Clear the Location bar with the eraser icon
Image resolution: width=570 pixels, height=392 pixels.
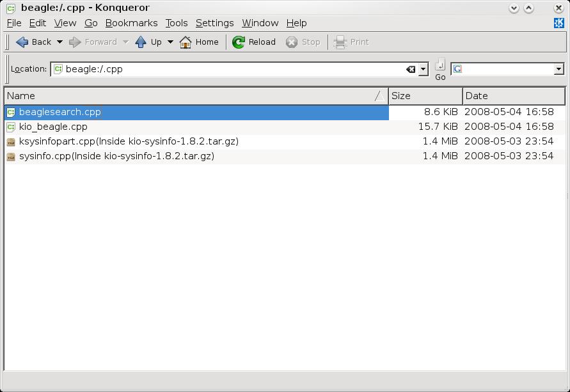click(411, 70)
